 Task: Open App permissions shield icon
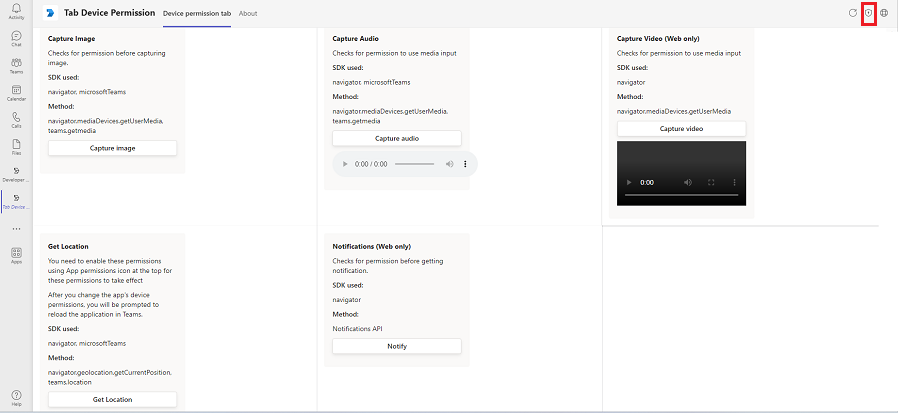tap(869, 13)
